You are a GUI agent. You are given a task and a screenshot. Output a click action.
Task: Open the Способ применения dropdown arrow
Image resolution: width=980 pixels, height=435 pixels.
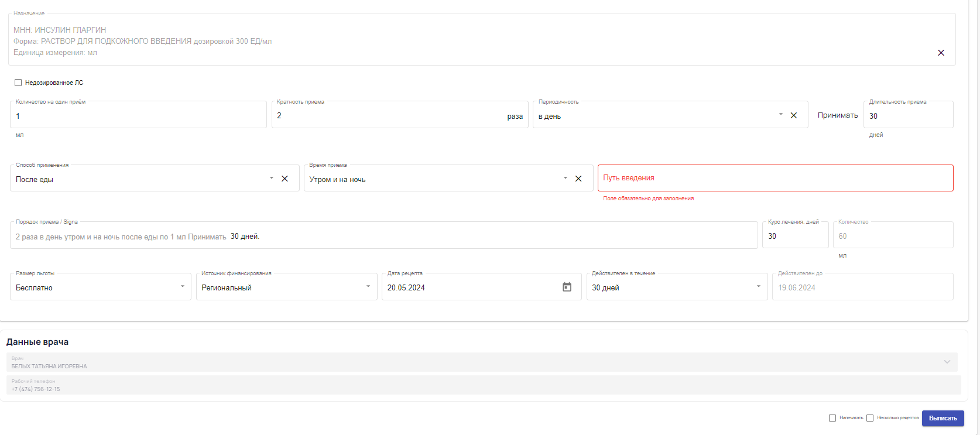coord(272,178)
